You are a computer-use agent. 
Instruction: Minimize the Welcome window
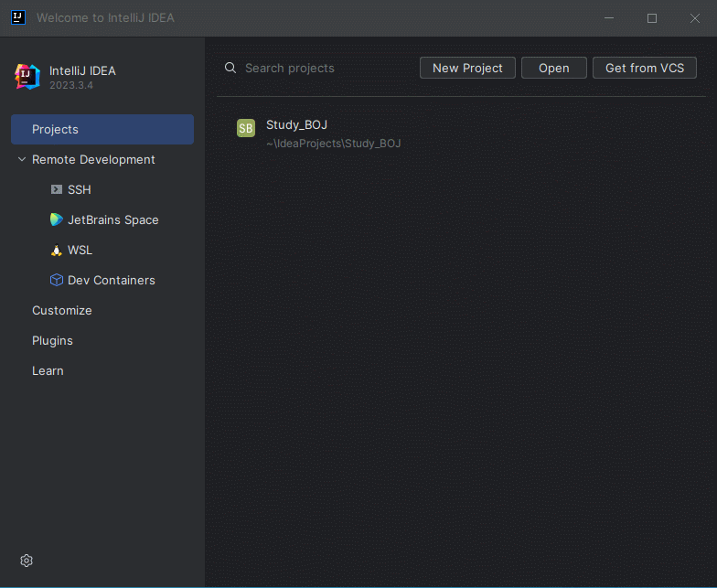point(609,18)
